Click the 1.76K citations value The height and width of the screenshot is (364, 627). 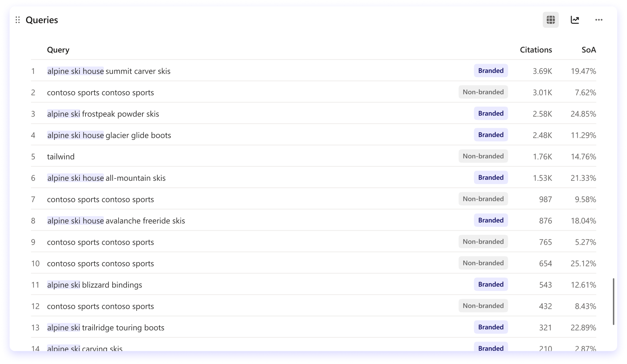[x=542, y=157]
